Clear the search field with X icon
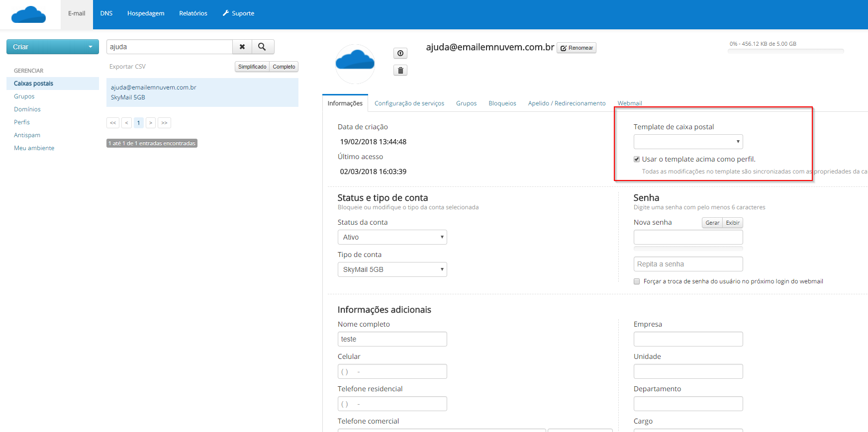Viewport: 868px width, 432px height. click(x=242, y=47)
